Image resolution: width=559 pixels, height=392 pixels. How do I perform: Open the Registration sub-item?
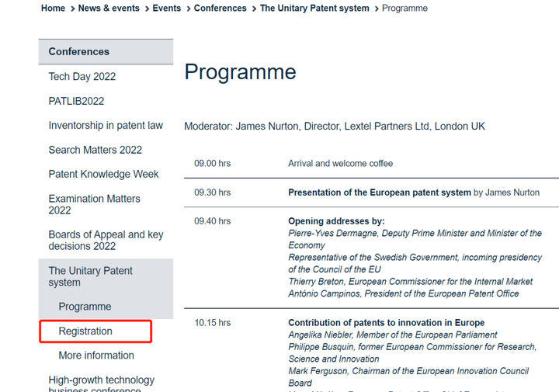(x=85, y=331)
